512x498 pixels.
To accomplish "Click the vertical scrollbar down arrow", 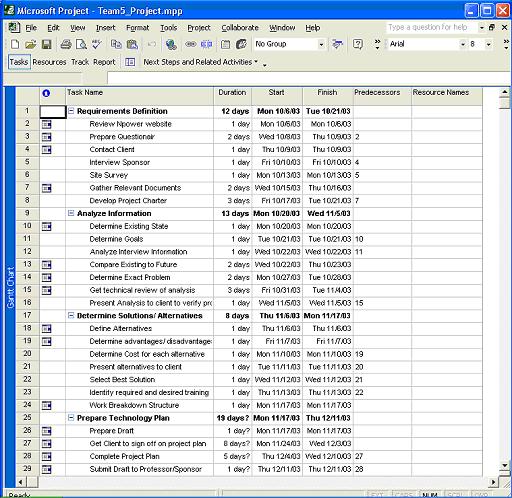I will pyautogui.click(x=505, y=465).
